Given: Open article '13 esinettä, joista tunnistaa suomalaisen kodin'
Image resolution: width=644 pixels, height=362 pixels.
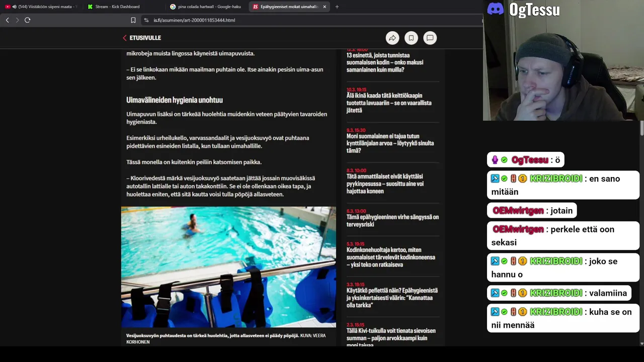Looking at the screenshot, I should 385,62.
